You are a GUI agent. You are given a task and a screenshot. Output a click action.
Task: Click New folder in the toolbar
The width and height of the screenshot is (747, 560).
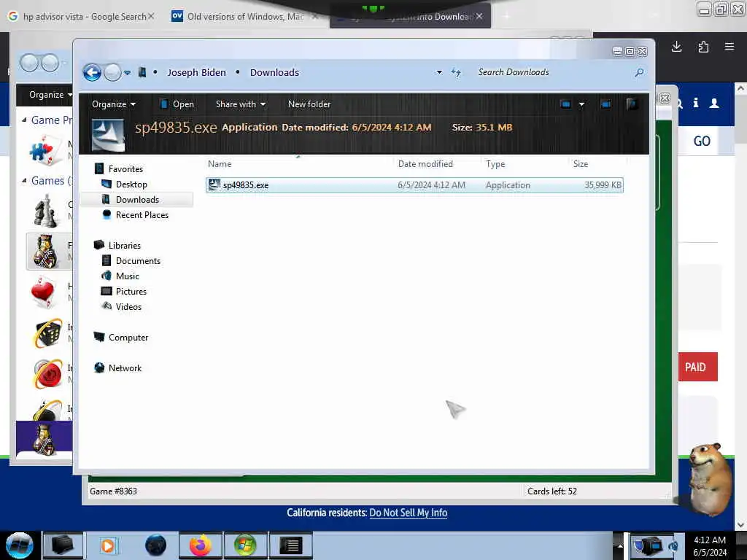[x=309, y=104]
